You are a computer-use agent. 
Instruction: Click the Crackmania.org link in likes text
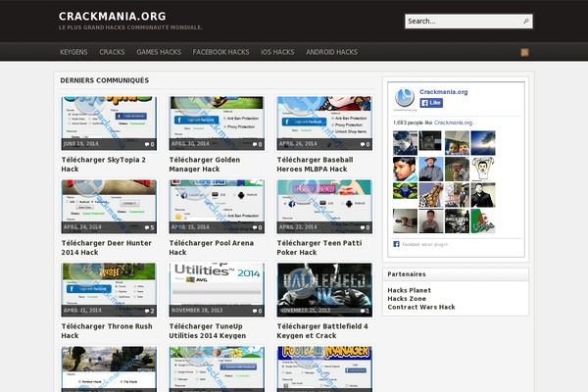[454, 122]
